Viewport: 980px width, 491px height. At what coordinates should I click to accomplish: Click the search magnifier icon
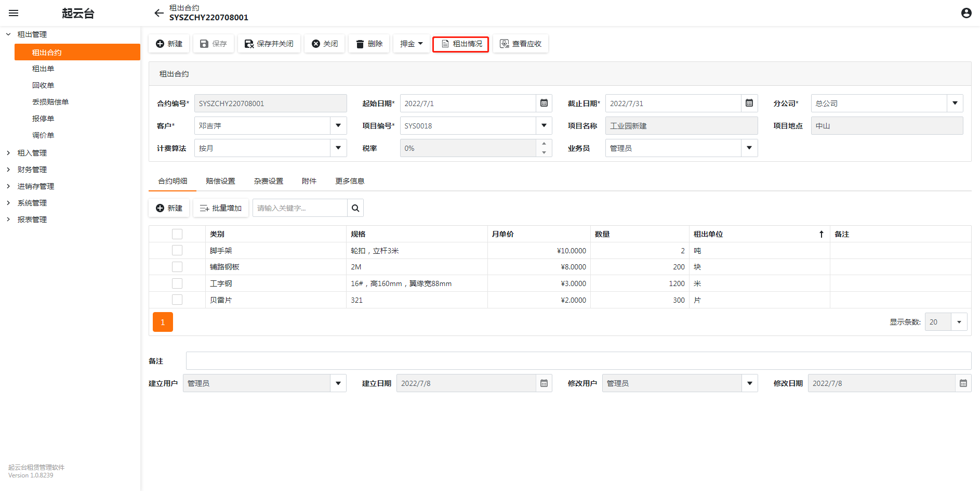point(355,208)
